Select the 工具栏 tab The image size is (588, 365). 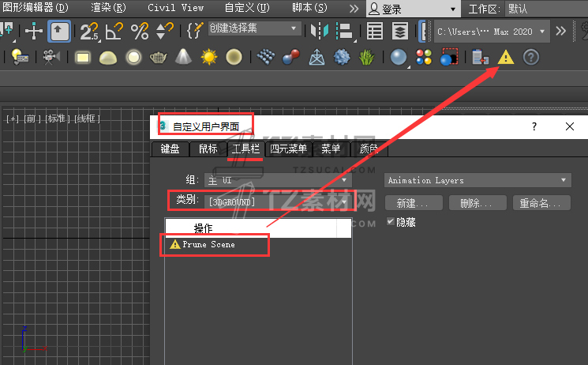click(x=245, y=149)
